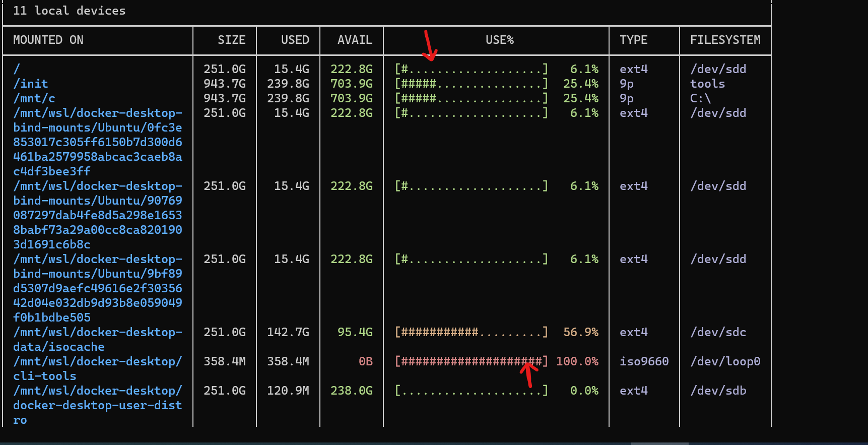This screenshot has height=445, width=868.
Task: Click the 6.1% value in the root / row
Action: (x=584, y=69)
